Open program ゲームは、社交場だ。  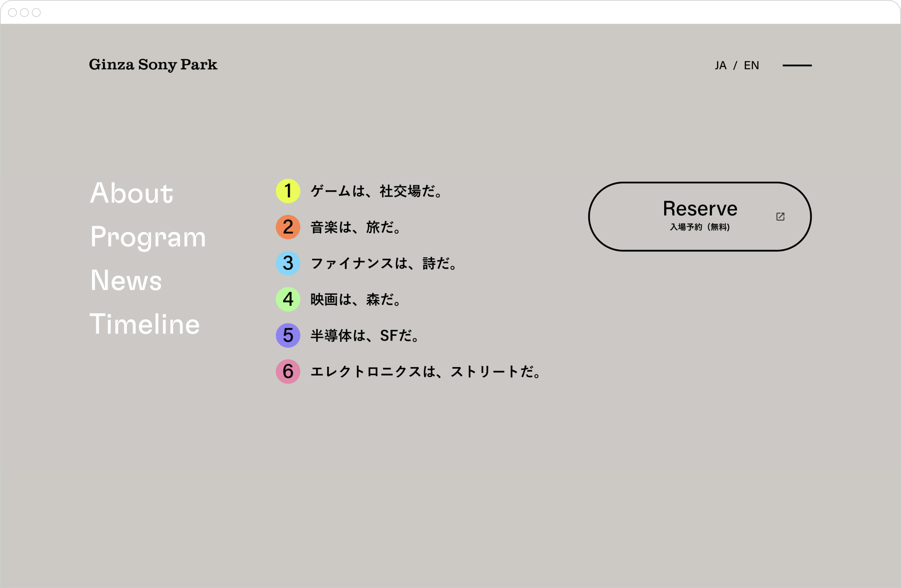[376, 191]
